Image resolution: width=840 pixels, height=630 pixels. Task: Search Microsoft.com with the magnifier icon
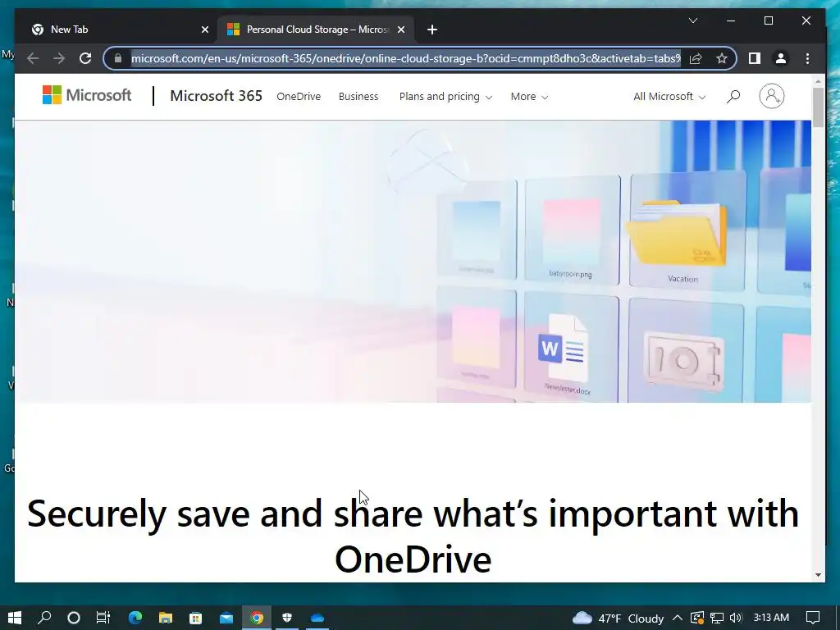(733, 97)
